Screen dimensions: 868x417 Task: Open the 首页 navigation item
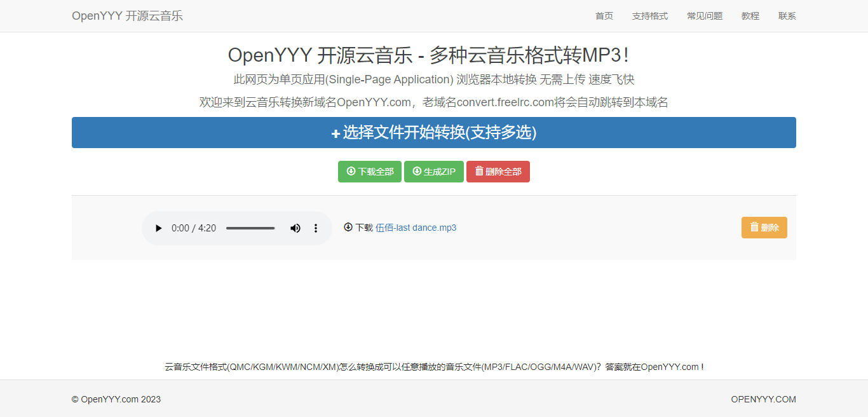pos(604,16)
